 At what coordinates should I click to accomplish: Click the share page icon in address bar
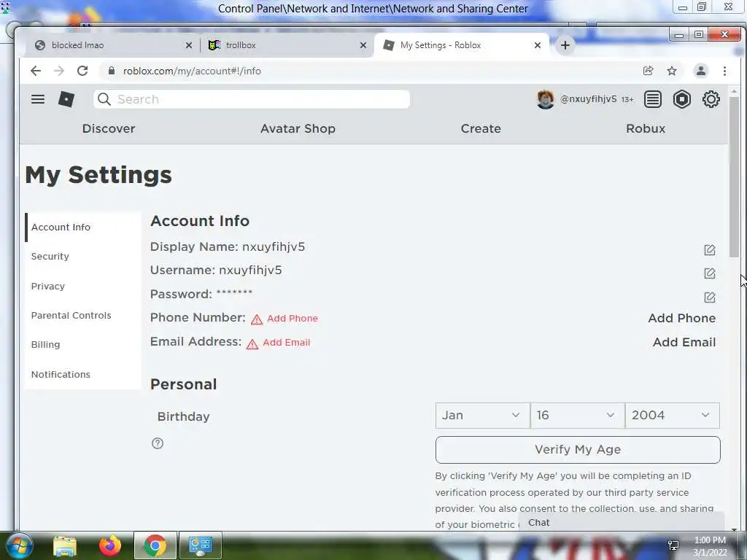[648, 71]
